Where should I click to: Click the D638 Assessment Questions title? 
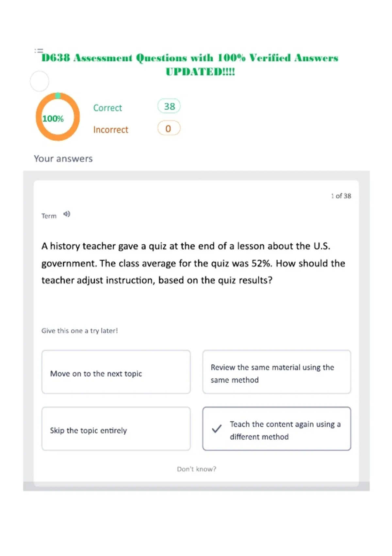pos(190,64)
